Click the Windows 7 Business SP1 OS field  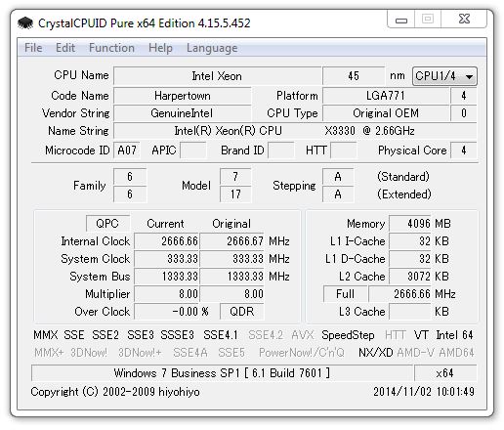[x=222, y=373]
